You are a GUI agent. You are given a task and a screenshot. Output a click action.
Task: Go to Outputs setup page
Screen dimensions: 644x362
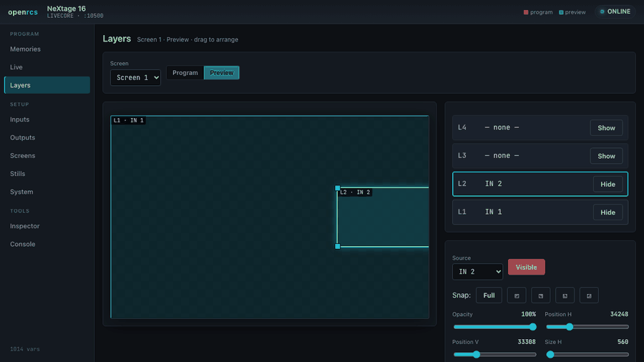pos(47,137)
